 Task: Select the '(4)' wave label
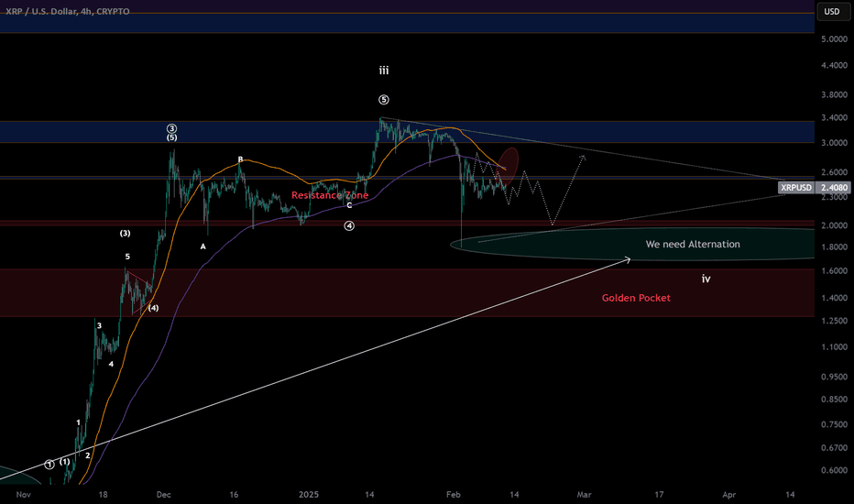click(x=154, y=308)
